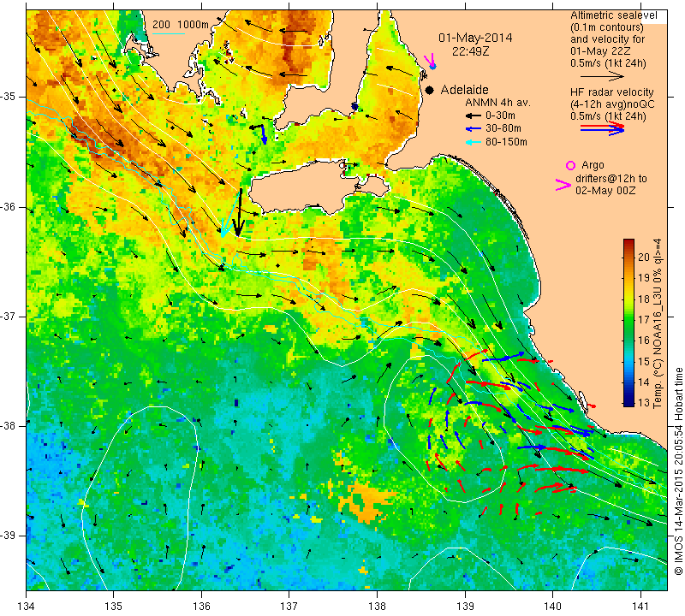
Task: Click the 'Argo' legend label
Action: 593,165
